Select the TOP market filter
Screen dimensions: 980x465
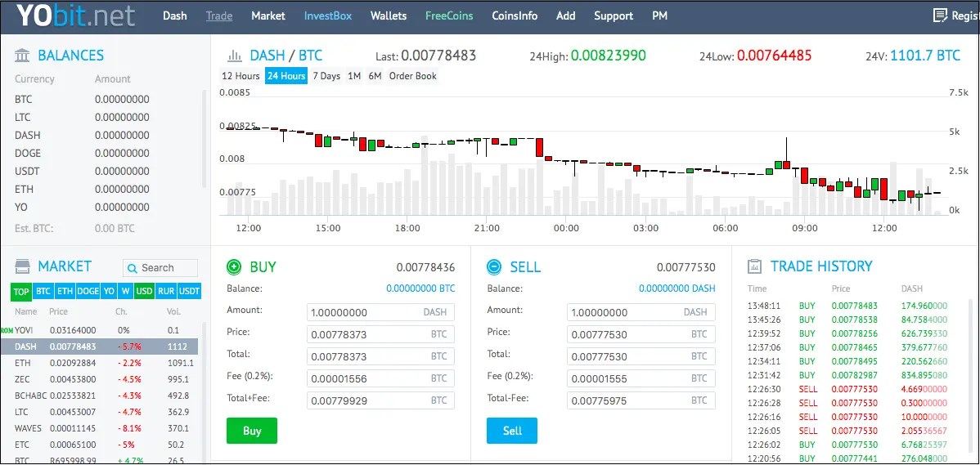click(x=21, y=292)
